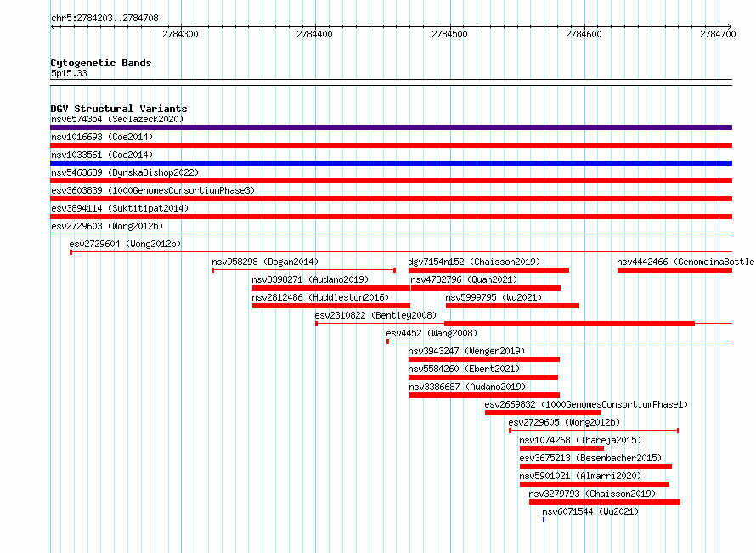Open nsv3386687 (Audano2019) label
The image size is (756, 553).
(467, 387)
